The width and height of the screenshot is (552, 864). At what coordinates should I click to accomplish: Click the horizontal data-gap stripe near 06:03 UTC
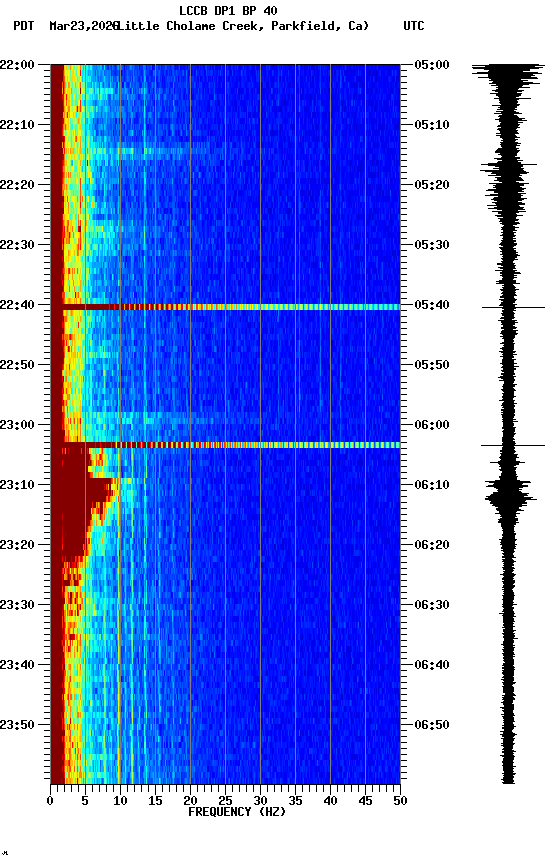point(225,445)
